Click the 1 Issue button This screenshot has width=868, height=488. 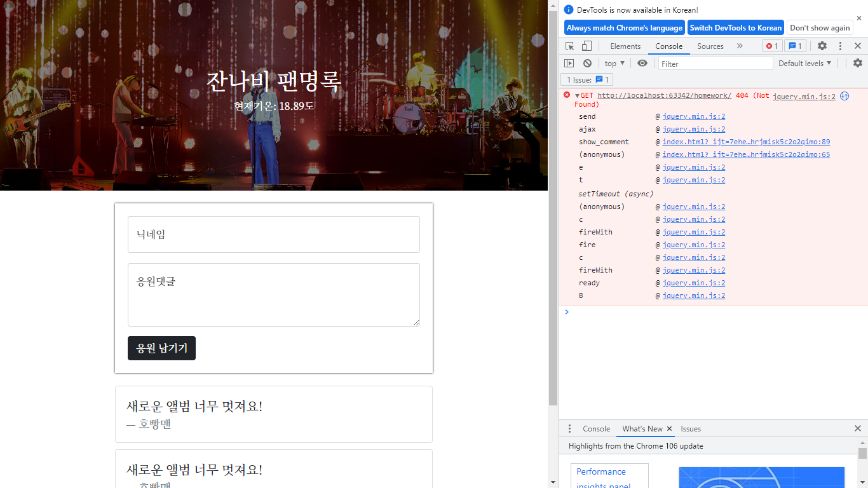point(587,79)
